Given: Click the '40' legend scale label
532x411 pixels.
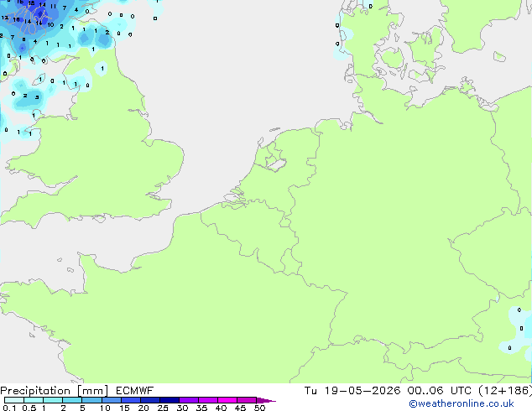Looking at the screenshot, I should coord(221,408).
